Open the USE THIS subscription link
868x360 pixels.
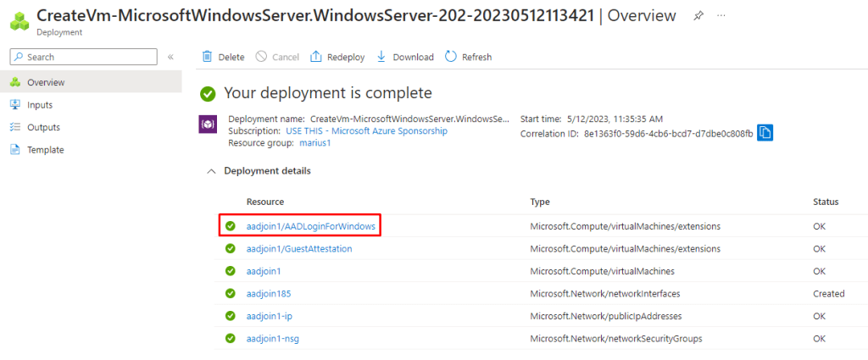click(366, 131)
